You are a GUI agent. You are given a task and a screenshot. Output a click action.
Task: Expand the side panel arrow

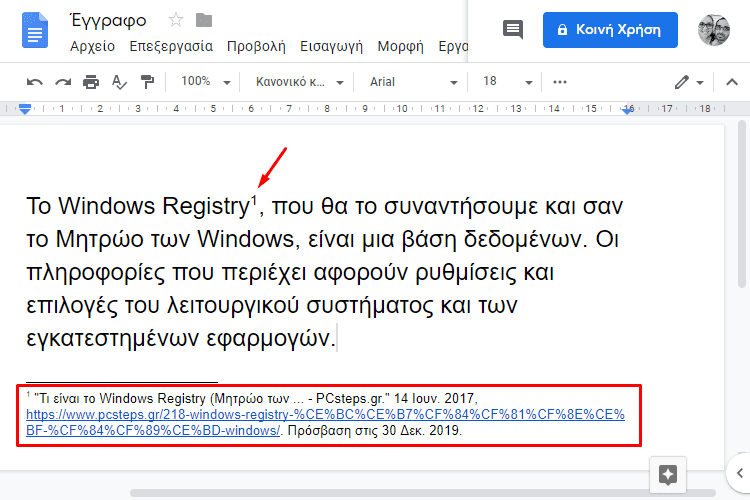click(739, 473)
